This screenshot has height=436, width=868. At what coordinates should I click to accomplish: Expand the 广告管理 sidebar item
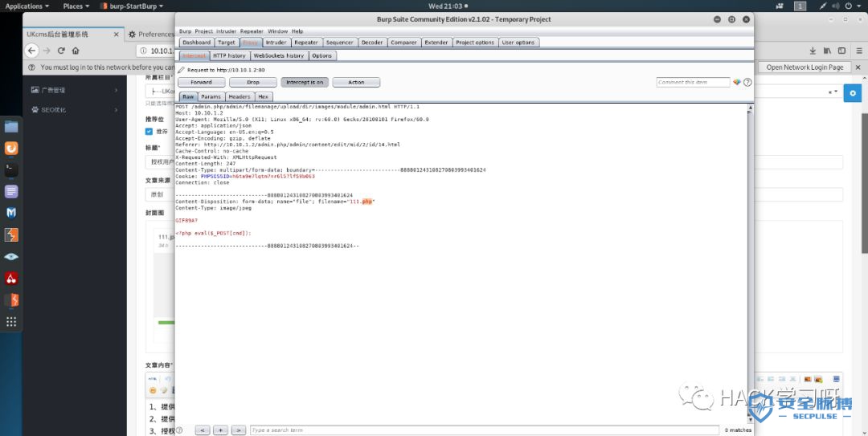(74, 90)
